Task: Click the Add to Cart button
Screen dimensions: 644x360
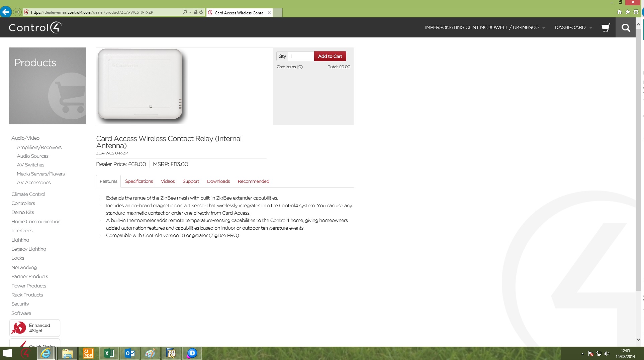Action: [x=330, y=56]
